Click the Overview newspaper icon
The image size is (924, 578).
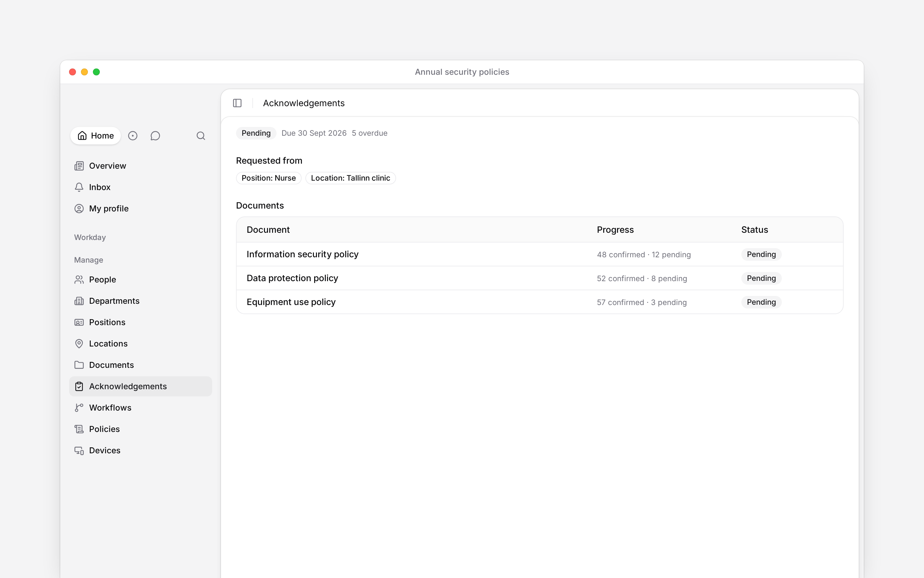coord(79,166)
